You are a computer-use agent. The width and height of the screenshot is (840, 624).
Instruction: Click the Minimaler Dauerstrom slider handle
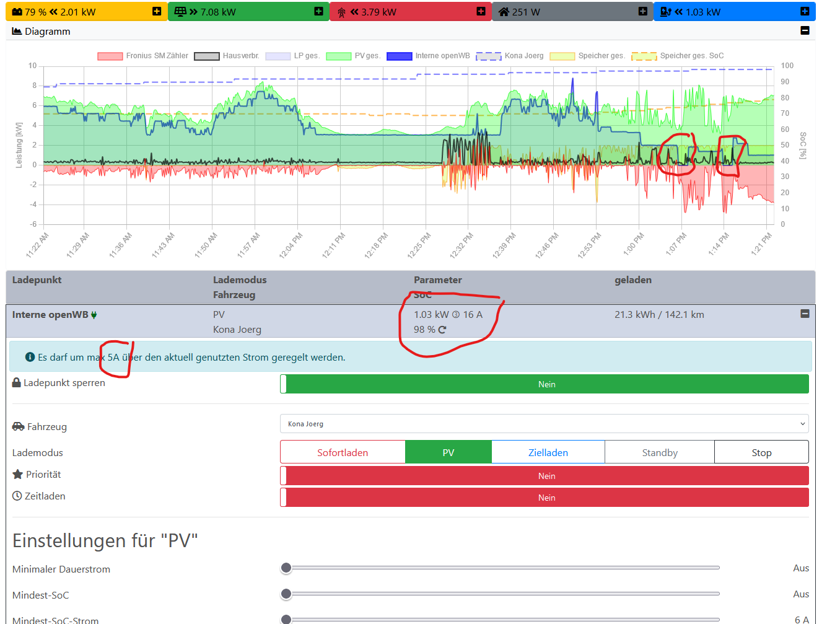(x=286, y=568)
